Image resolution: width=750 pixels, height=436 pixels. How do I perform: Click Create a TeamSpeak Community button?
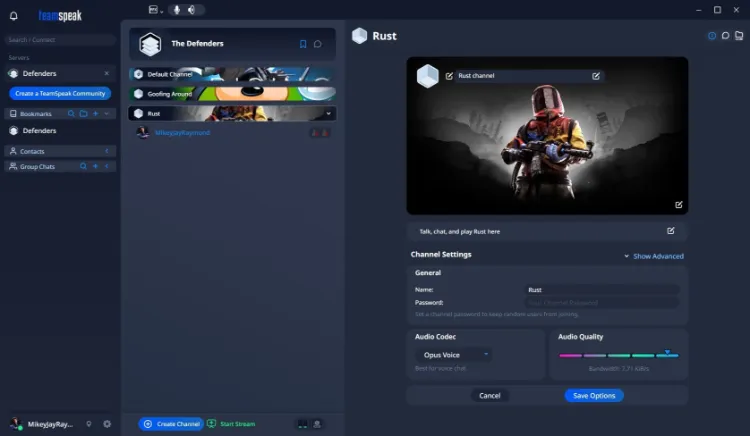pyautogui.click(x=60, y=93)
